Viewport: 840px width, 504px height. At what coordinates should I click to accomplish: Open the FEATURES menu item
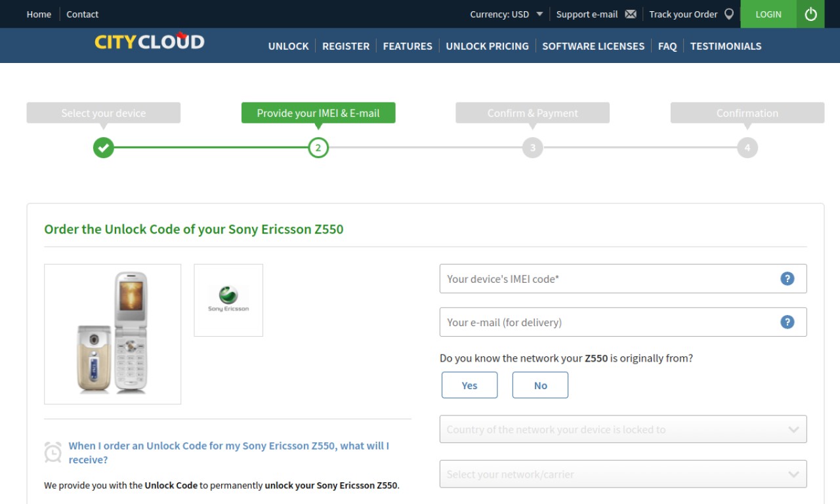click(x=408, y=46)
